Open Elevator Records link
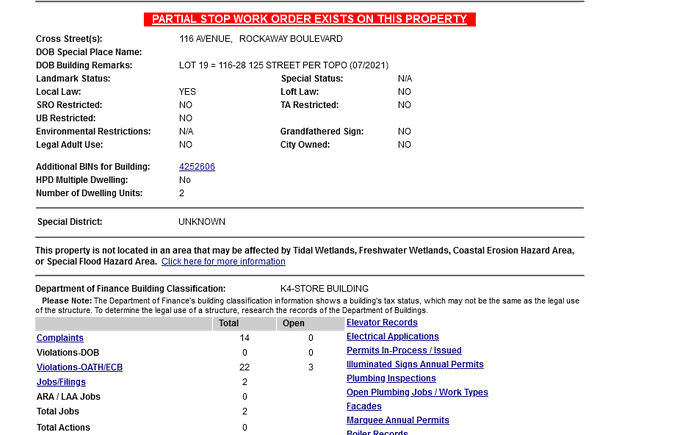This screenshot has width=680, height=435. [x=382, y=323]
